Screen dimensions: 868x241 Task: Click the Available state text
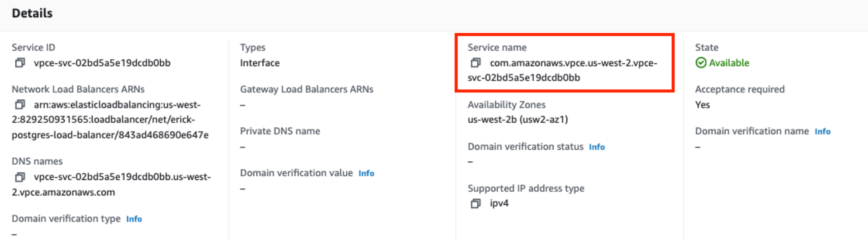point(729,63)
